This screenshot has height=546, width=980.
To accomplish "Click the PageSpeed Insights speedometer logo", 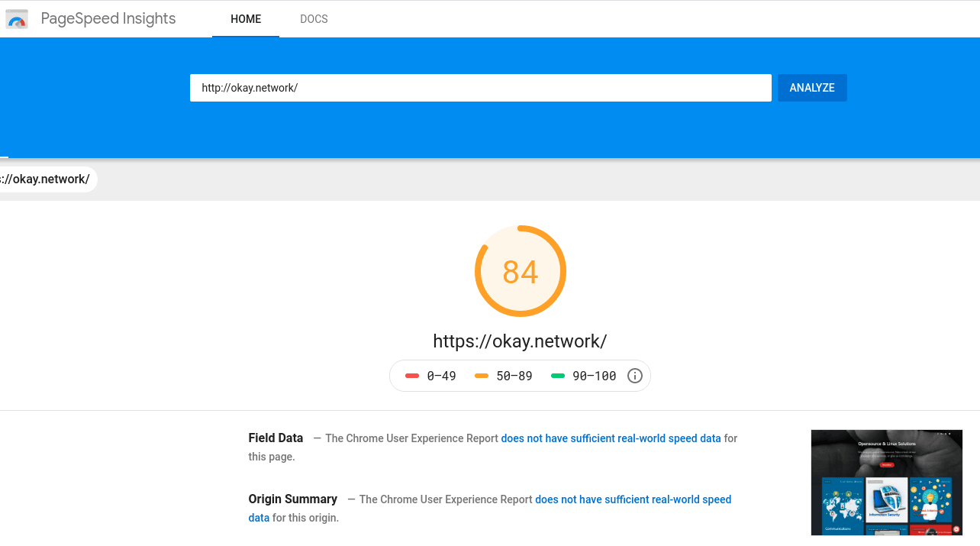I will tap(17, 19).
